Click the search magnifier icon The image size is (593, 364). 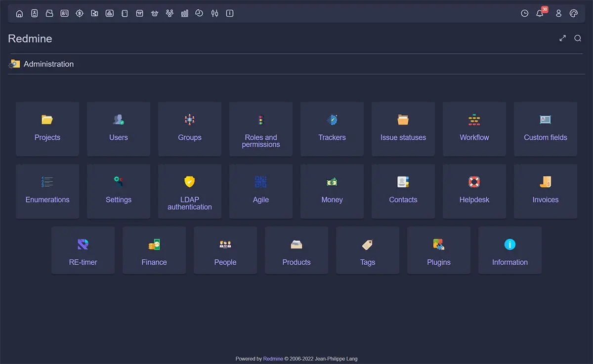(x=578, y=38)
